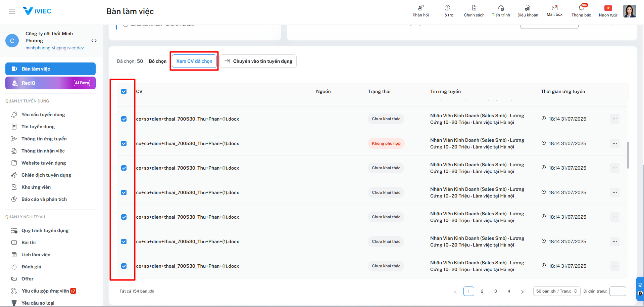The width and height of the screenshot is (644, 307).
Task: Open the three-dot menu of first row
Action: click(x=614, y=119)
